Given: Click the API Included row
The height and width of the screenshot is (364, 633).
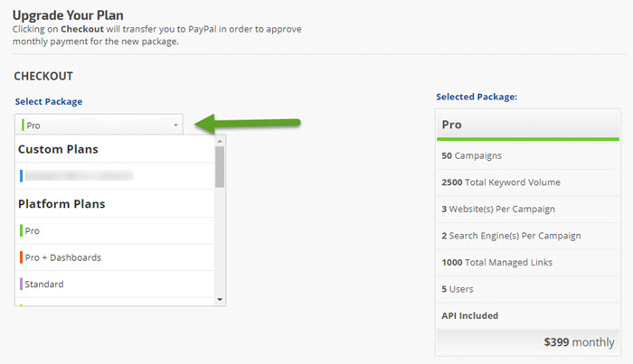Looking at the screenshot, I should click(469, 315).
